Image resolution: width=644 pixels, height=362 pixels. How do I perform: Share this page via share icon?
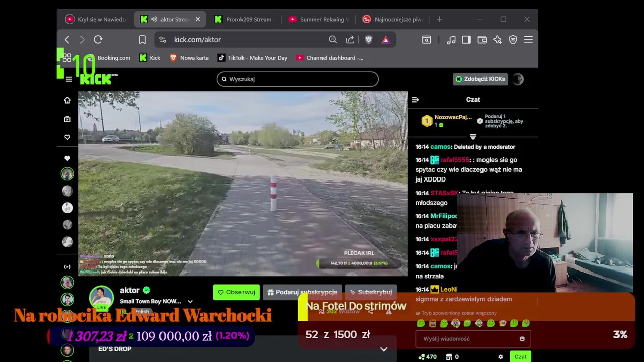[350, 39]
